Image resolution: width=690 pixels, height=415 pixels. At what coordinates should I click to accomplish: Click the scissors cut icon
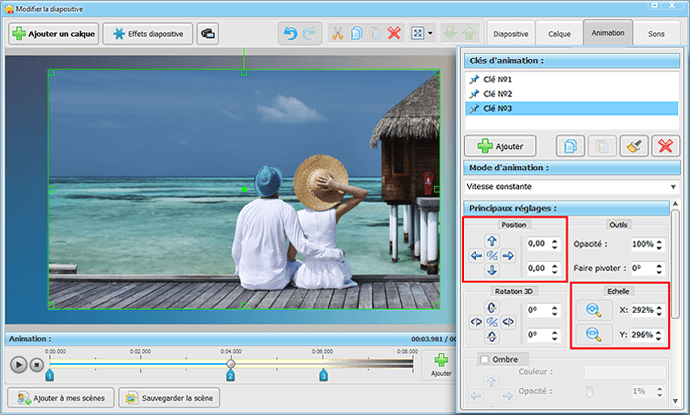(x=338, y=33)
